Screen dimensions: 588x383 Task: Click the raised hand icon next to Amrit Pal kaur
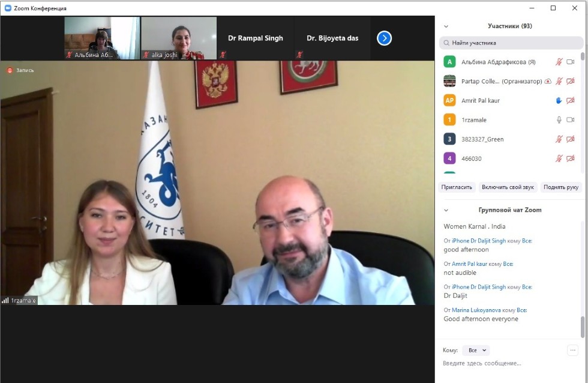[559, 101]
